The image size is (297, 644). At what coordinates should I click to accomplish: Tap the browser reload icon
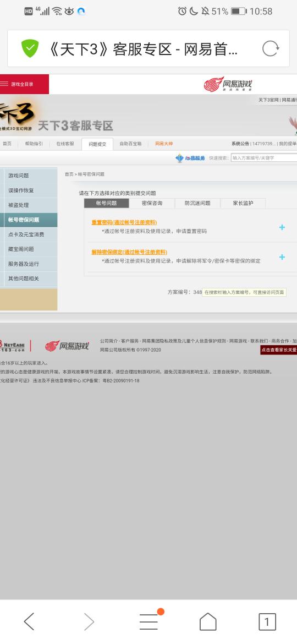click(x=271, y=49)
